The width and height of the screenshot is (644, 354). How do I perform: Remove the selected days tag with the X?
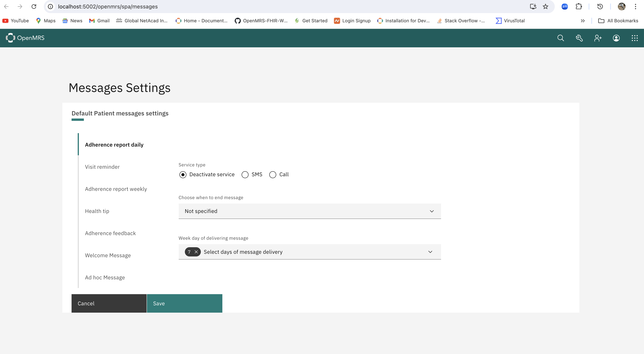coord(197,252)
